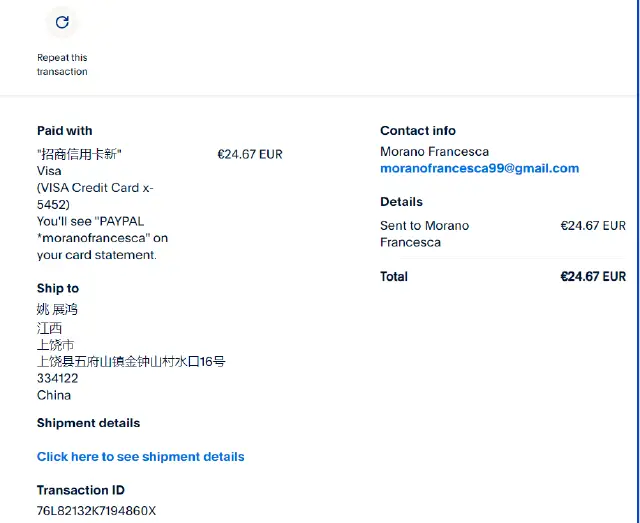640x523 pixels.
Task: Click the "Paid with" heading
Action: pyautogui.click(x=64, y=131)
